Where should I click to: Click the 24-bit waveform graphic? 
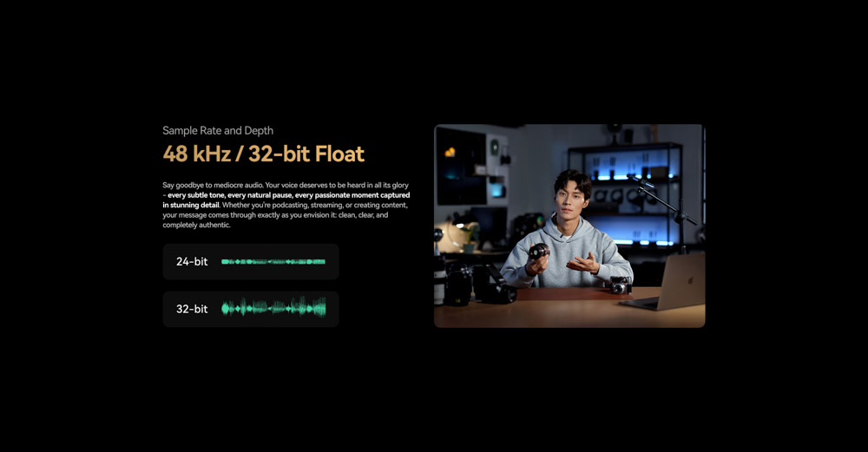(x=273, y=261)
